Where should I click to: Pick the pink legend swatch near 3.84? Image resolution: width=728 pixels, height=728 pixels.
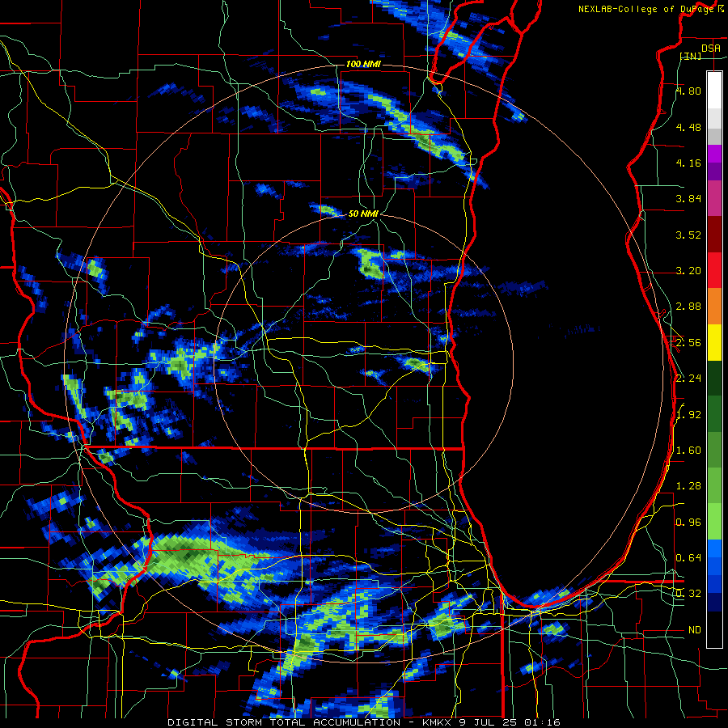click(714, 199)
